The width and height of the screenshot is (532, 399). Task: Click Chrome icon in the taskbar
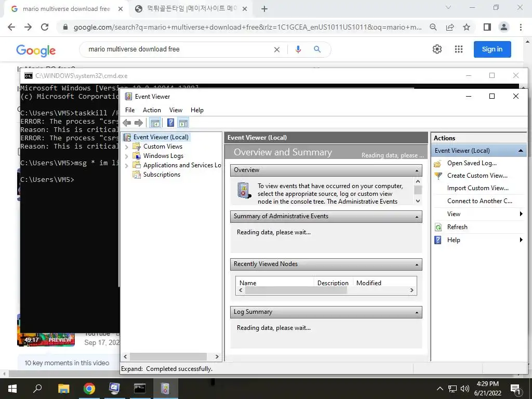pos(89,389)
